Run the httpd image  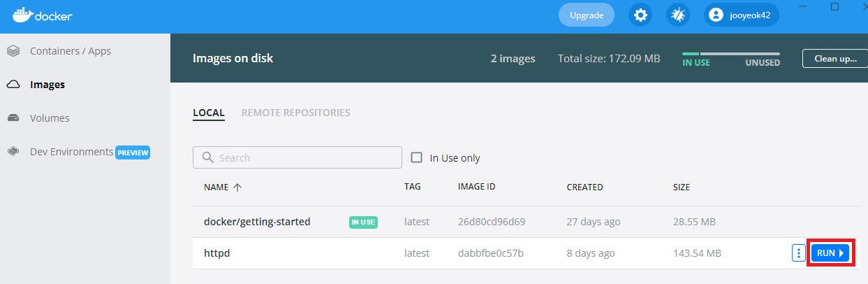tap(830, 253)
